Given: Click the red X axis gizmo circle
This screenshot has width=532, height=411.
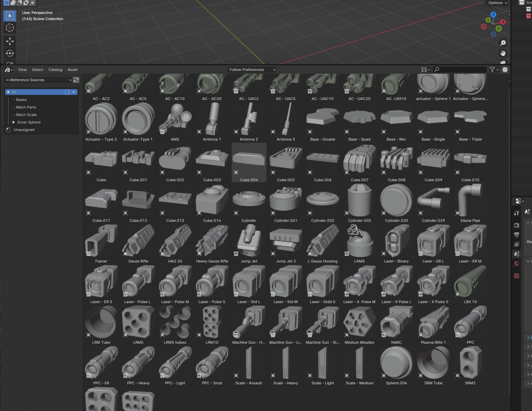Looking at the screenshot, I should (x=503, y=22).
